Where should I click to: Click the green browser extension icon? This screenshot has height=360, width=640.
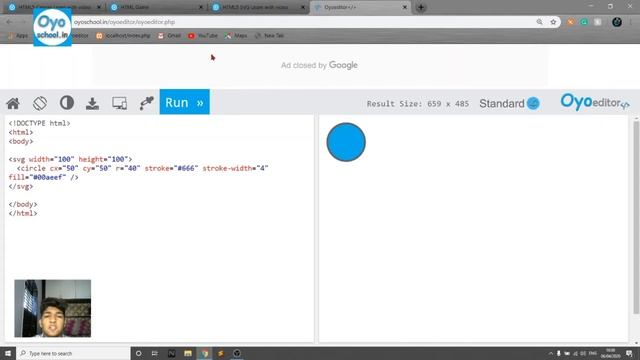[584, 22]
